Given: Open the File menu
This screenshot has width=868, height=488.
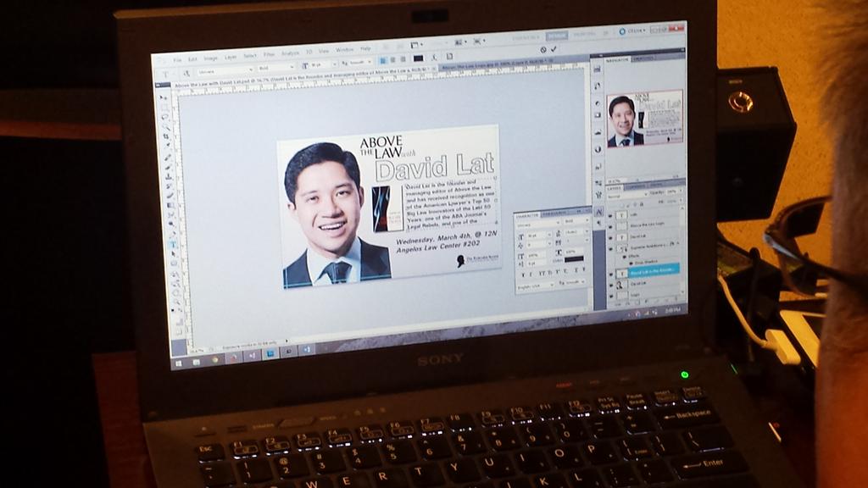Looking at the screenshot, I should [177, 60].
